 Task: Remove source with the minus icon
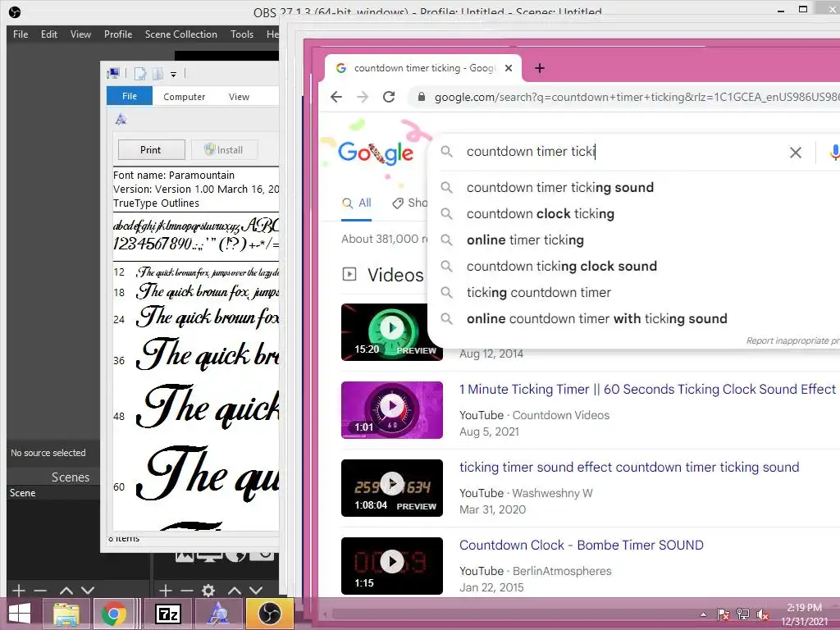coord(187,591)
